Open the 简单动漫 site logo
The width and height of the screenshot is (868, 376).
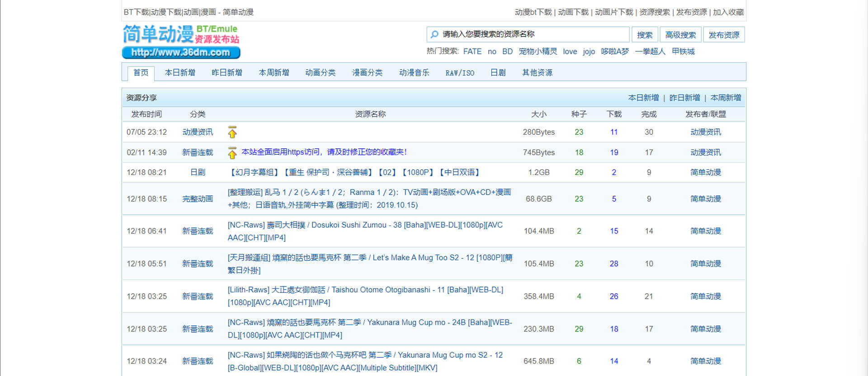point(181,41)
